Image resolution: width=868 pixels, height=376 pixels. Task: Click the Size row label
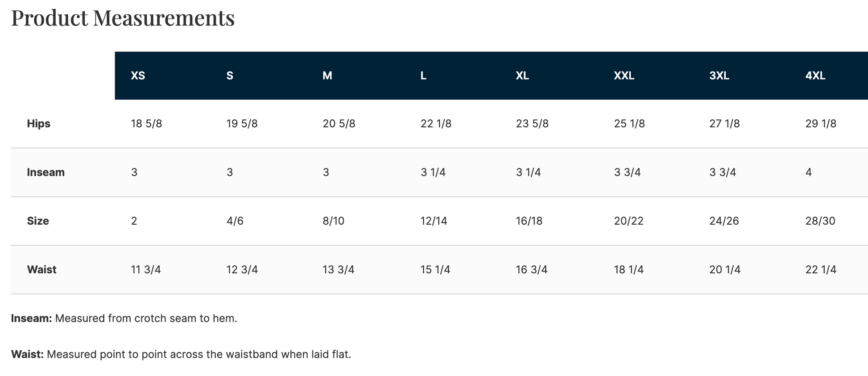[x=38, y=221]
